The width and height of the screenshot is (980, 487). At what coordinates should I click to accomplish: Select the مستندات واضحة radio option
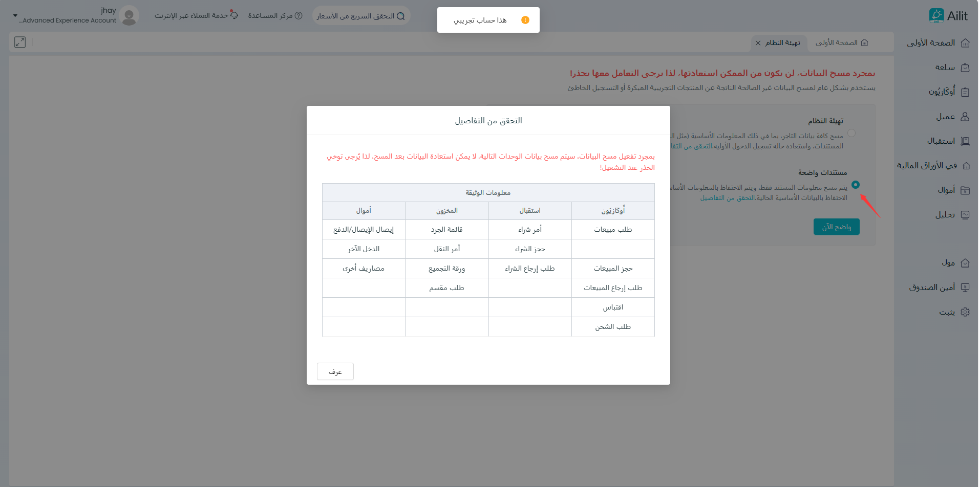856,185
